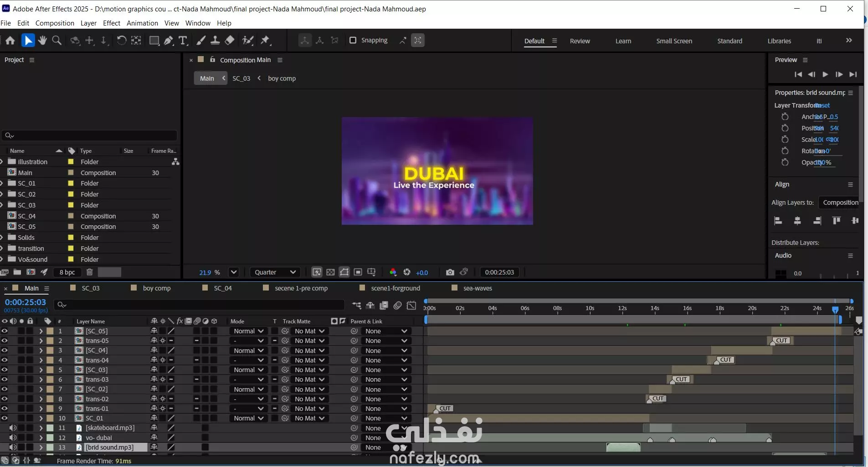Open the Graph Editor in the timeline
The width and height of the screenshot is (868, 467).
click(x=411, y=305)
